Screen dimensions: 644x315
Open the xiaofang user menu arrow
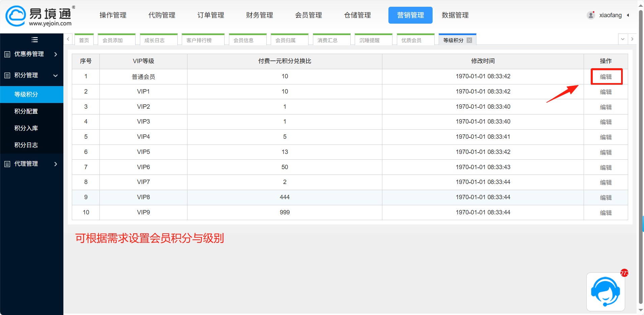(628, 15)
